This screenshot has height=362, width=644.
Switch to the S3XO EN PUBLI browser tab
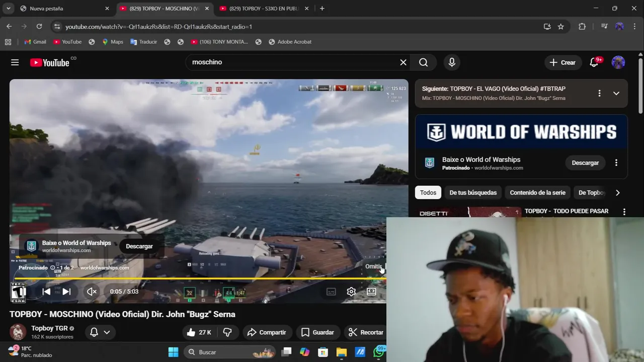[x=264, y=9]
